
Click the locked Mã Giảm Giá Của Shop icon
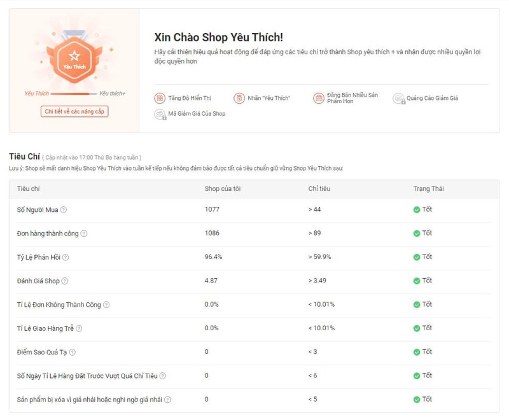tap(160, 114)
